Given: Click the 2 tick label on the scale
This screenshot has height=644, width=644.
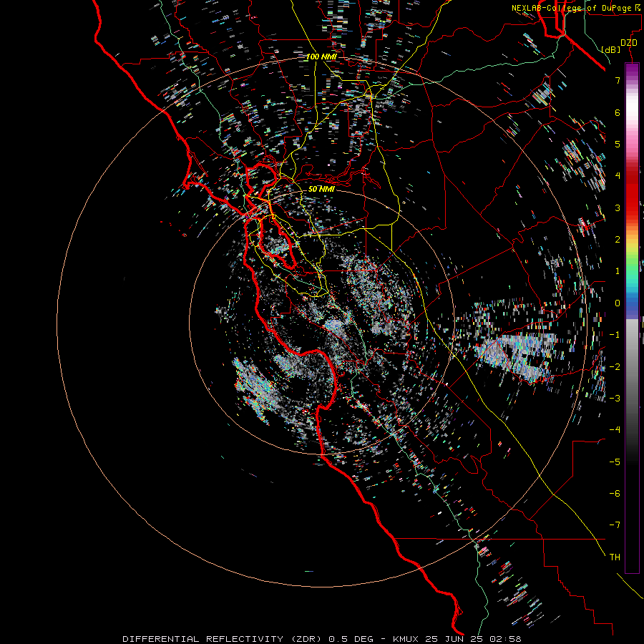Looking at the screenshot, I should [618, 240].
